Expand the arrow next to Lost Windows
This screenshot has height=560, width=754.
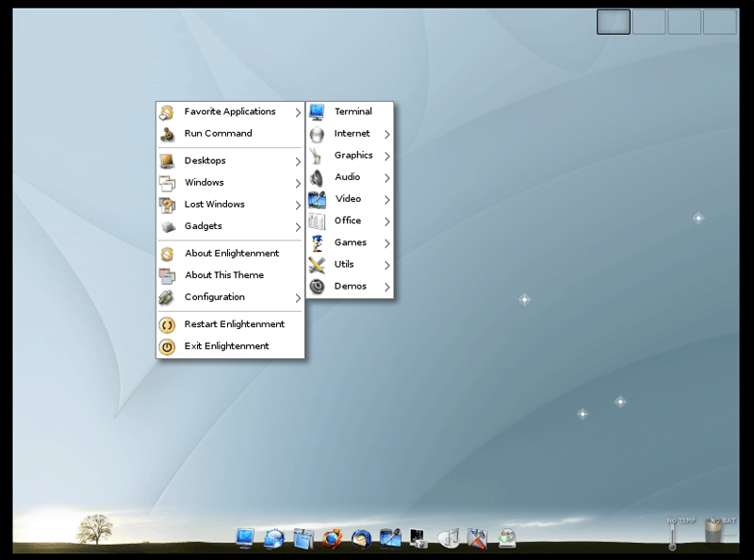[x=298, y=206]
